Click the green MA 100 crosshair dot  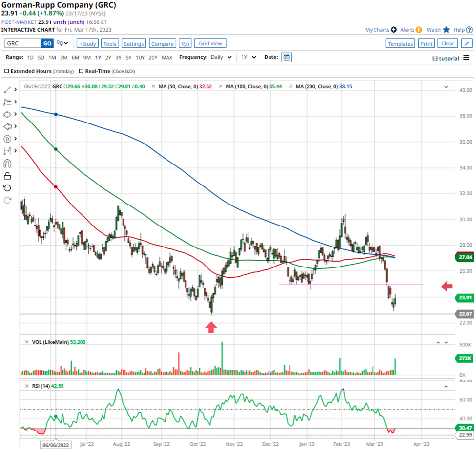tap(56, 149)
